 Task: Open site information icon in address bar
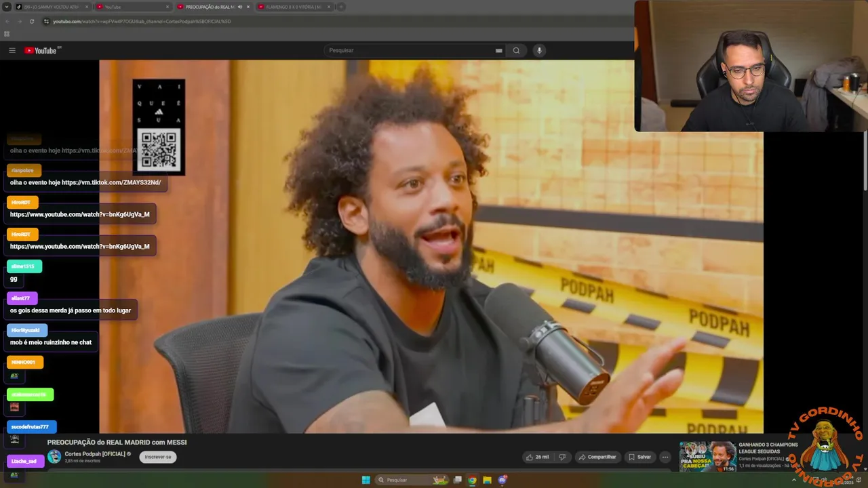(x=47, y=21)
